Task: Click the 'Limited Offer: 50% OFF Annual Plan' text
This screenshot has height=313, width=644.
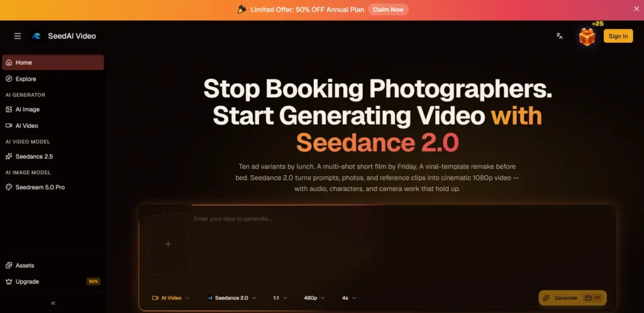Action: click(x=307, y=9)
